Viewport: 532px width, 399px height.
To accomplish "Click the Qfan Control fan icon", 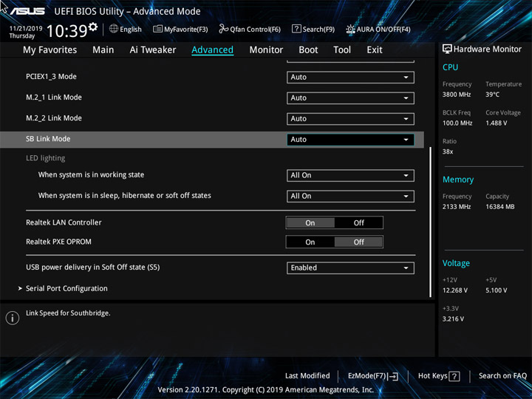I will click(x=223, y=29).
